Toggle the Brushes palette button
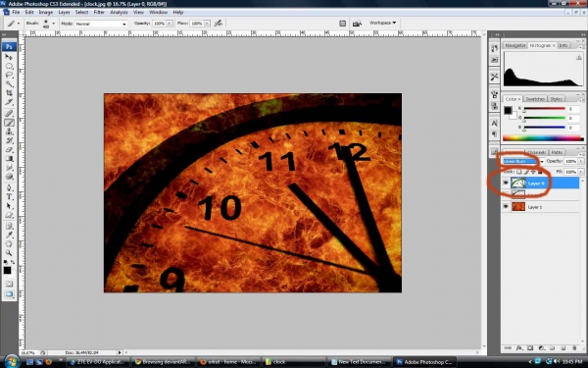This screenshot has width=588, height=368. [342, 24]
